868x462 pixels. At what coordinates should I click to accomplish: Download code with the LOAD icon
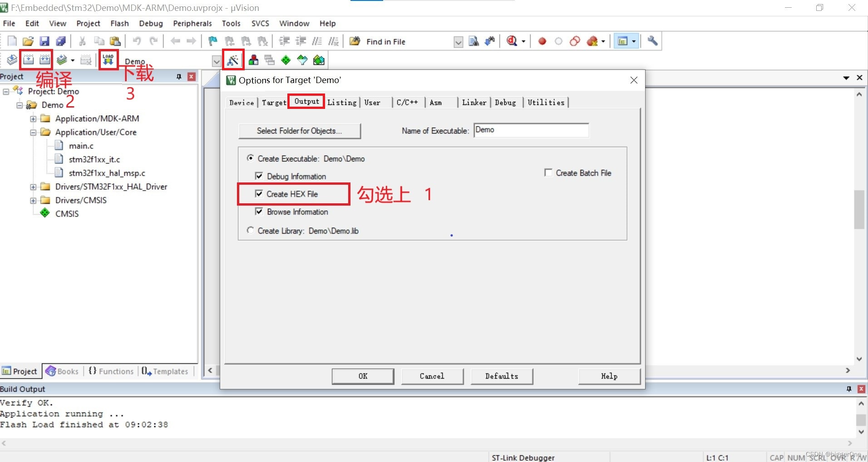(x=108, y=59)
